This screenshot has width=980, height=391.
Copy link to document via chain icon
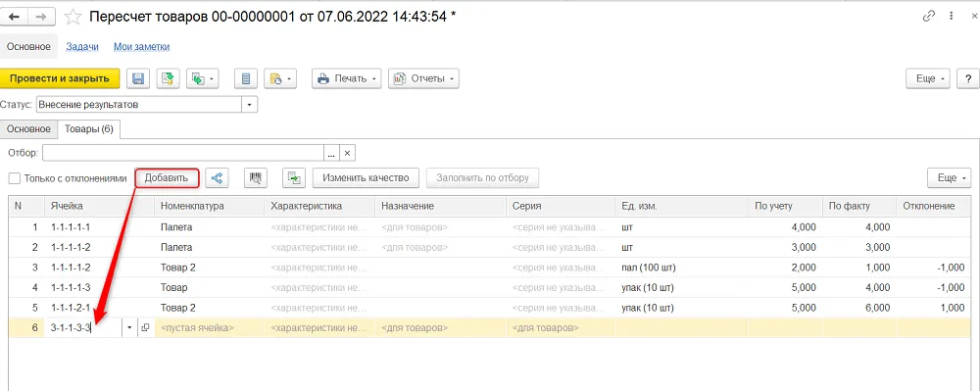click(x=929, y=17)
